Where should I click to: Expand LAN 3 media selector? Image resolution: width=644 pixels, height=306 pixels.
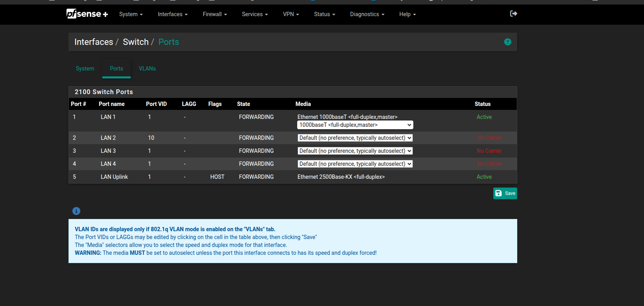pyautogui.click(x=355, y=151)
